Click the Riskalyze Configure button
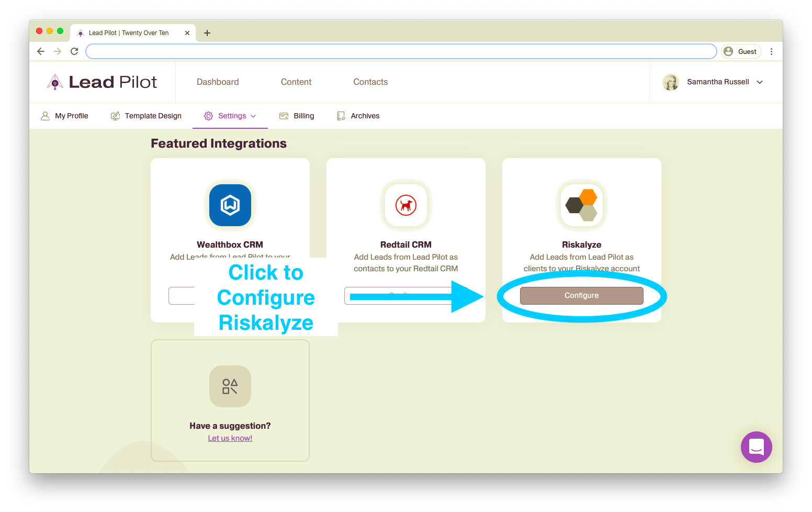Screen dimensions: 812x512 tap(582, 295)
